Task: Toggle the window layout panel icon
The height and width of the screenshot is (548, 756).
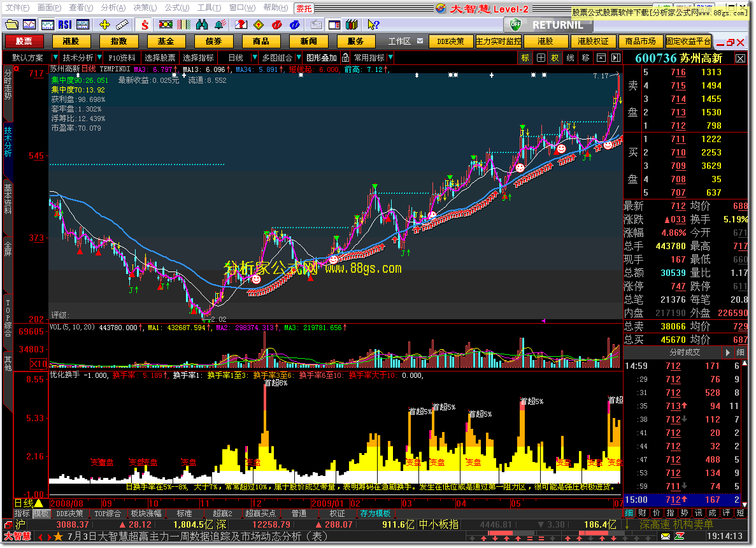Action: click(x=334, y=24)
